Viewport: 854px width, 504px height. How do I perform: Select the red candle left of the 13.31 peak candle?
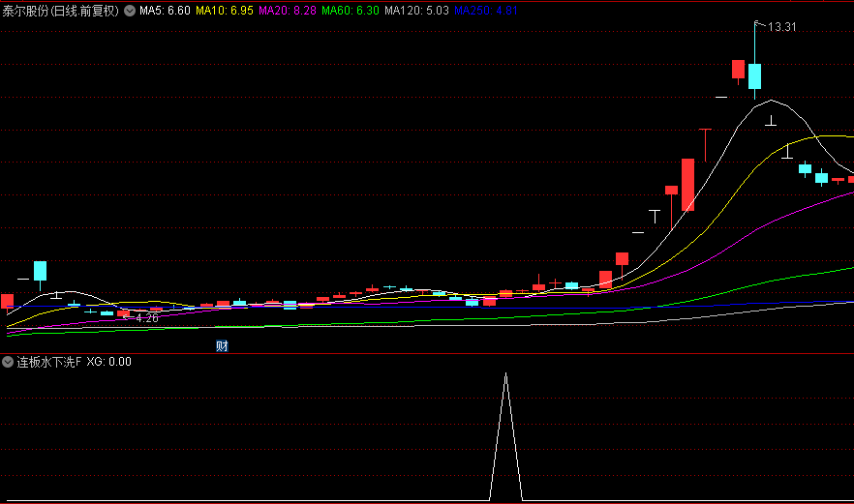(x=738, y=69)
